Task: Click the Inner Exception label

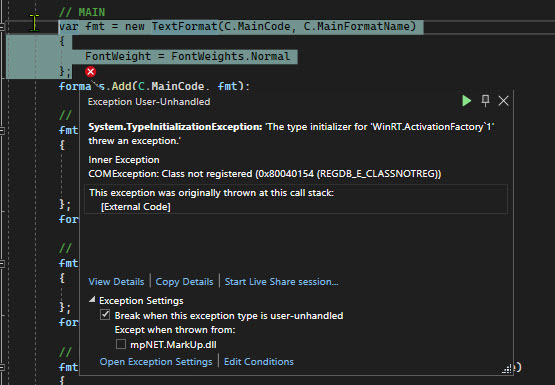Action: (124, 160)
